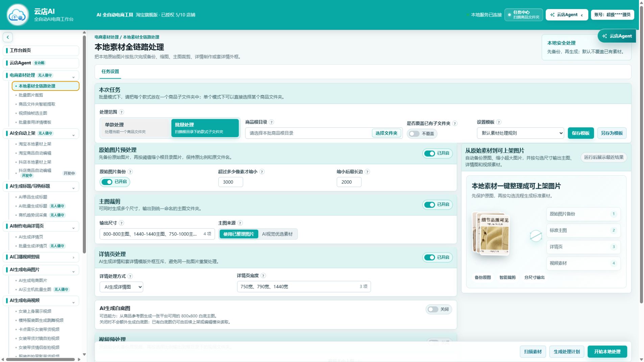Click 生成处理计划 button
The width and height of the screenshot is (644, 362).
tap(567, 352)
